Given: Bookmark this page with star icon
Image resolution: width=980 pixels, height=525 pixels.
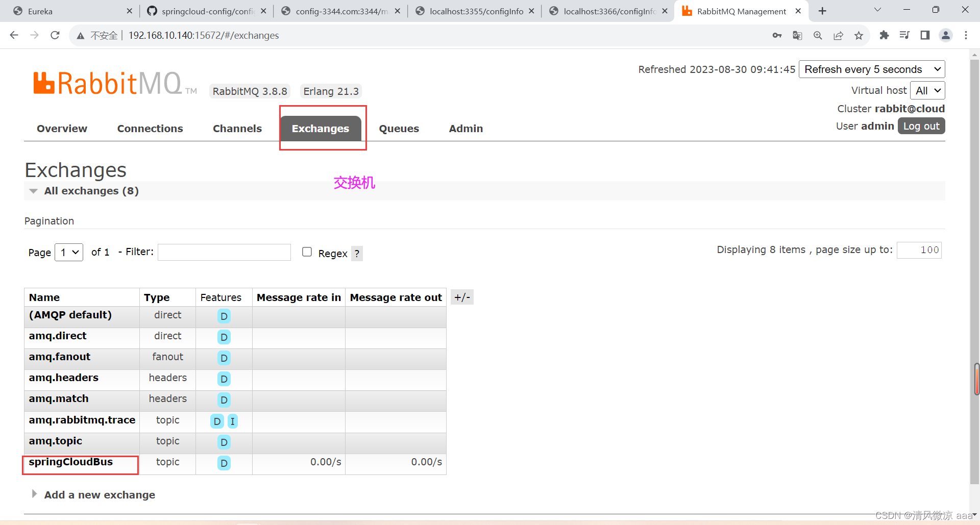Looking at the screenshot, I should pos(859,35).
